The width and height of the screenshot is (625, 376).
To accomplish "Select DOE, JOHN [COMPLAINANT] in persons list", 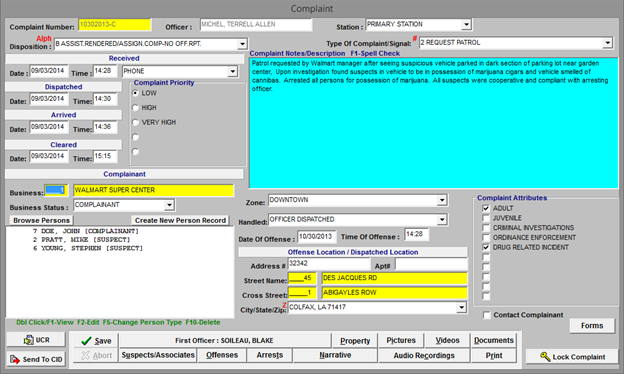I will 86,231.
